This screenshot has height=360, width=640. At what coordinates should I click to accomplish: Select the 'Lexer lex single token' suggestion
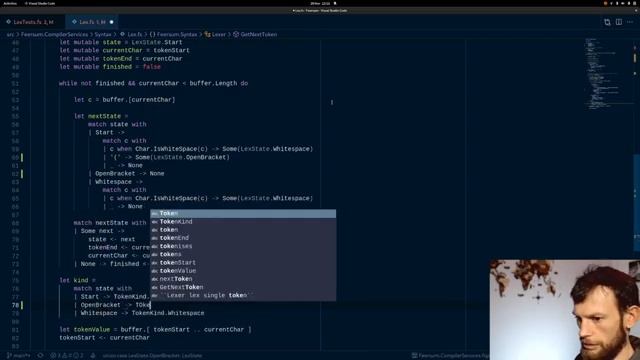[x=243, y=295]
